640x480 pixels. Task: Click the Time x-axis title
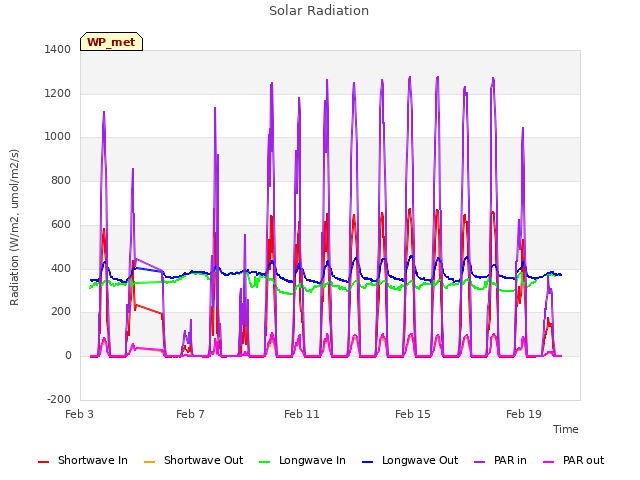[x=565, y=429]
